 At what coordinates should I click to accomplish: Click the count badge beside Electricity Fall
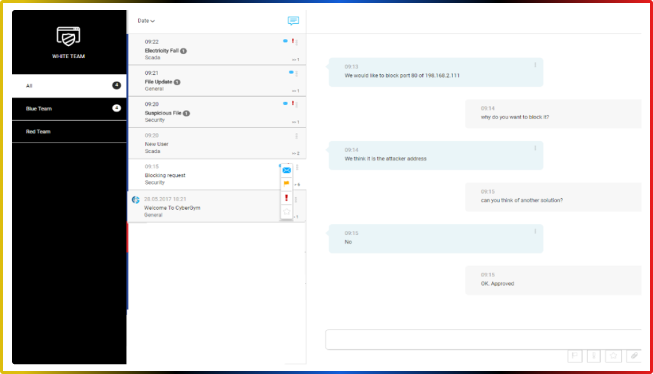point(184,51)
